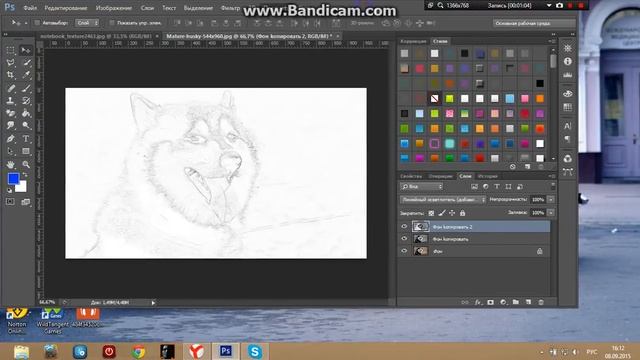
Task: Select the Eyedropper tool
Action: click(x=26, y=75)
